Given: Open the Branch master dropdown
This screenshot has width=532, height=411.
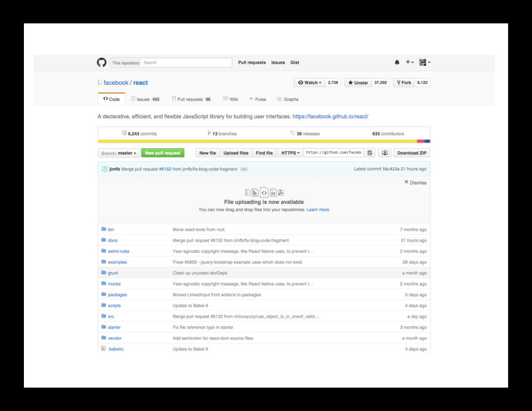Looking at the screenshot, I should click(118, 153).
